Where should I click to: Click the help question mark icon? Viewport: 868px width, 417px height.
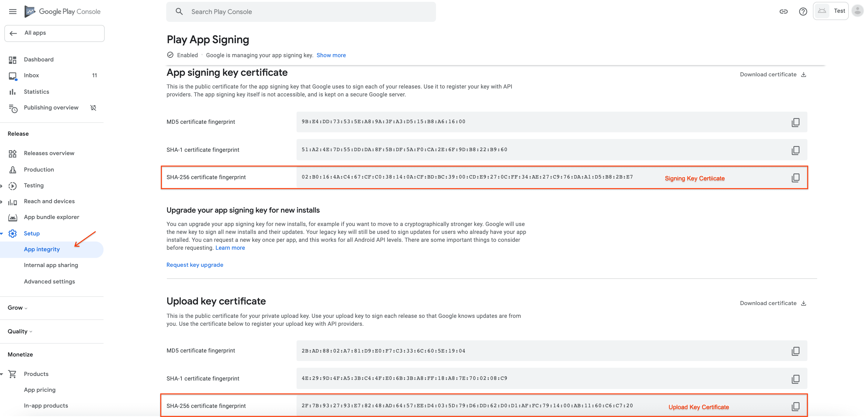tap(803, 11)
